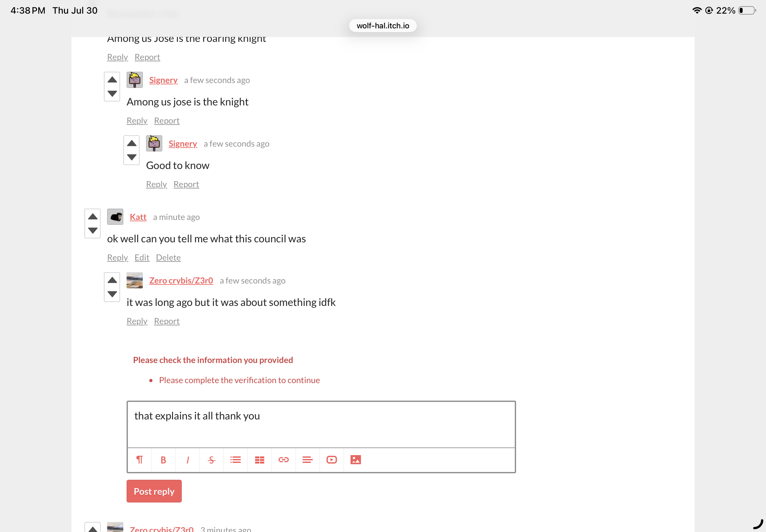This screenshot has height=532, width=766.
Task: Click the Post reply button
Action: tap(154, 491)
